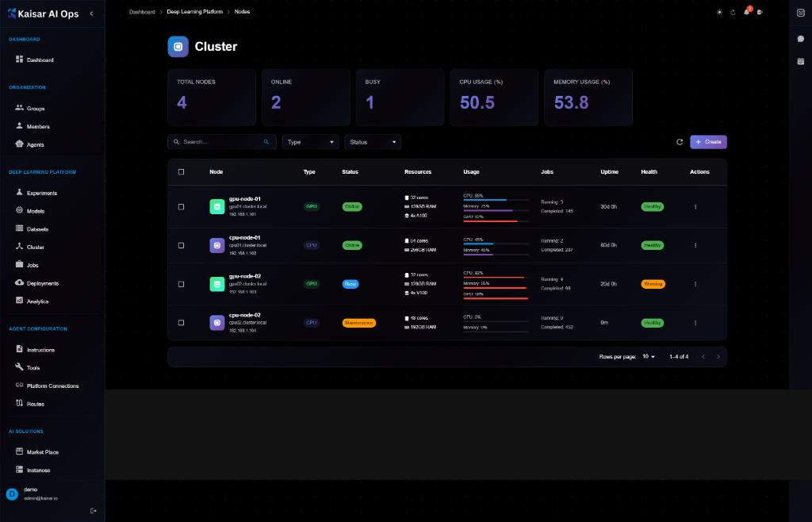Open the actions menu for gpu-node-01

[x=695, y=206]
